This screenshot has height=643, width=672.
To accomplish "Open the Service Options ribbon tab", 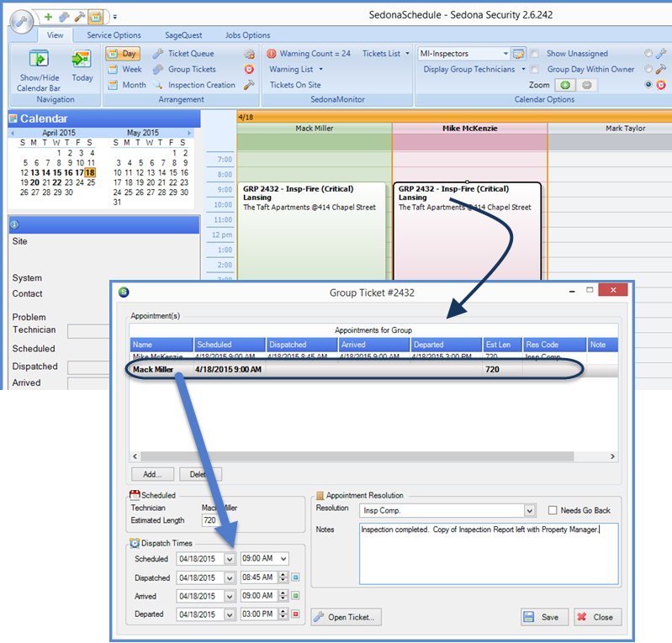I will (114, 35).
